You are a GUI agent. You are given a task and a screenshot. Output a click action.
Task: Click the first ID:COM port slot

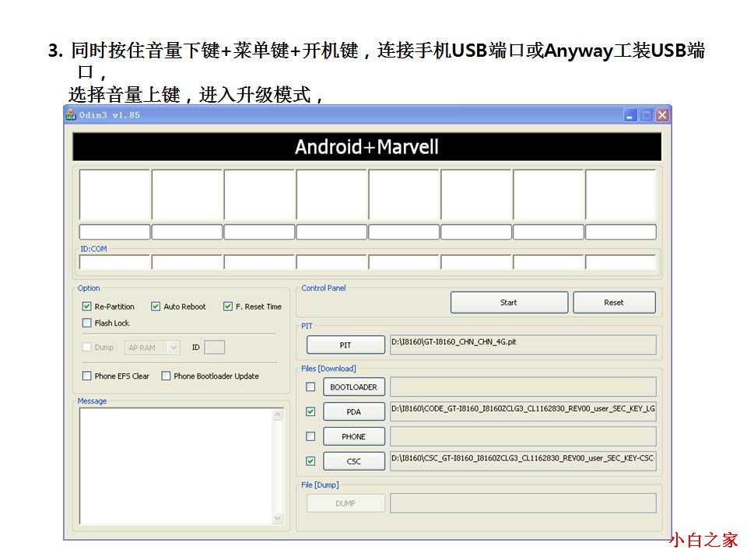[x=115, y=262]
